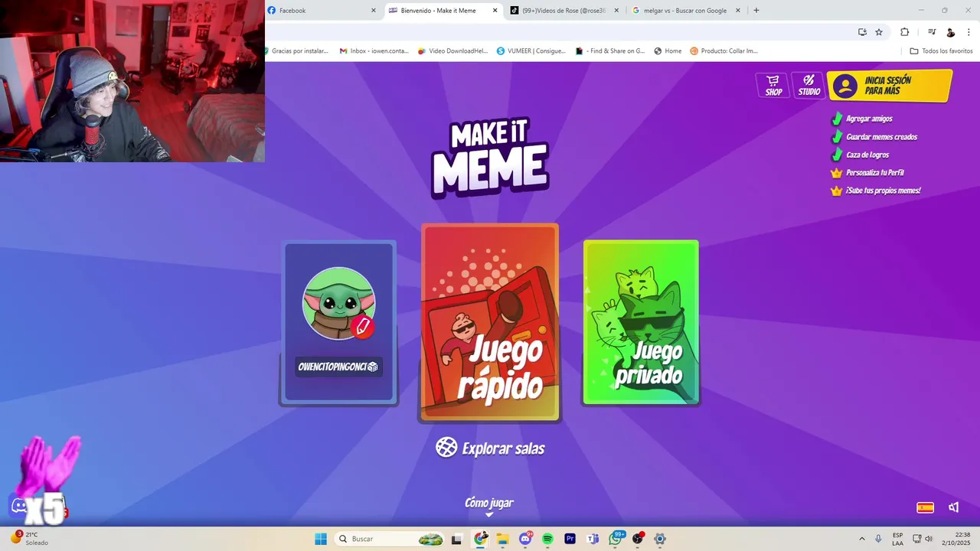Open Chrome media controls icon
This screenshot has width=980, height=551.
click(932, 32)
